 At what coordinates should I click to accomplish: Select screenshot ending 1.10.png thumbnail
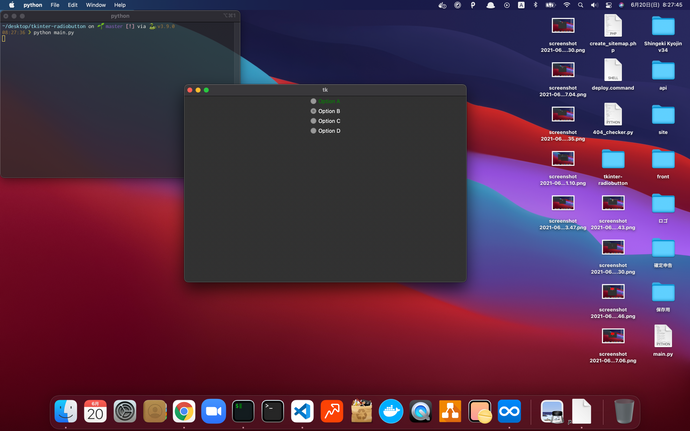(x=563, y=159)
